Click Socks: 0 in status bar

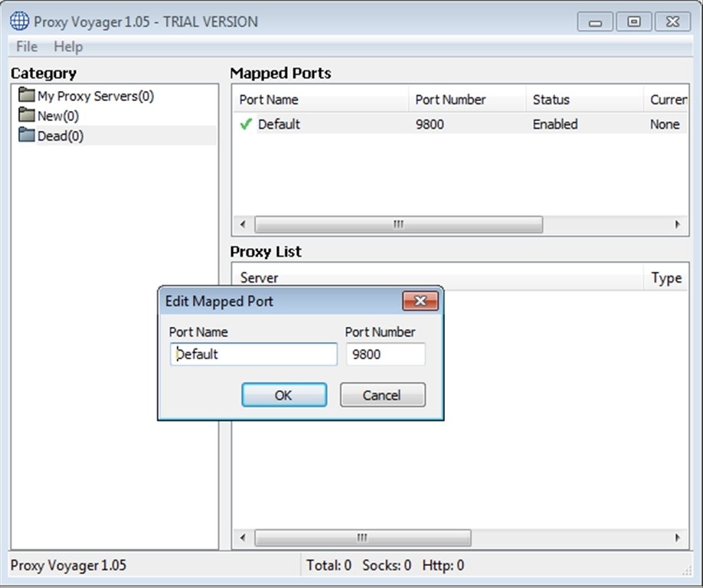[387, 565]
